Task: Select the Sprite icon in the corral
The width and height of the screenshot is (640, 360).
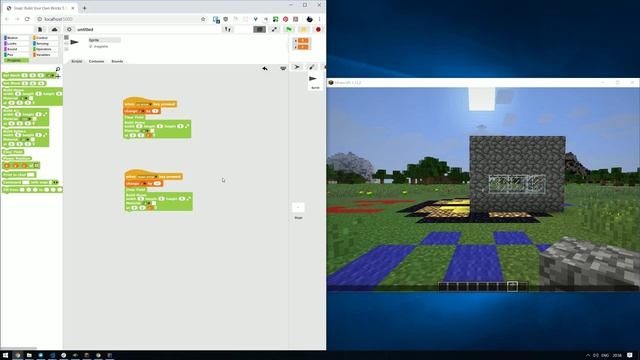Action: pos(315,81)
